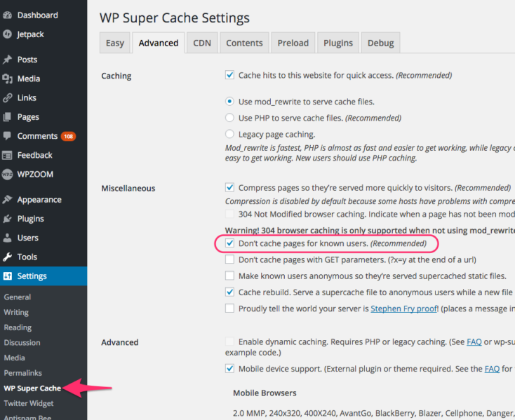Image resolution: width=515 pixels, height=420 pixels.
Task: Select 'Use mod_rewrite to serve cache files' radio
Action: [x=229, y=102]
